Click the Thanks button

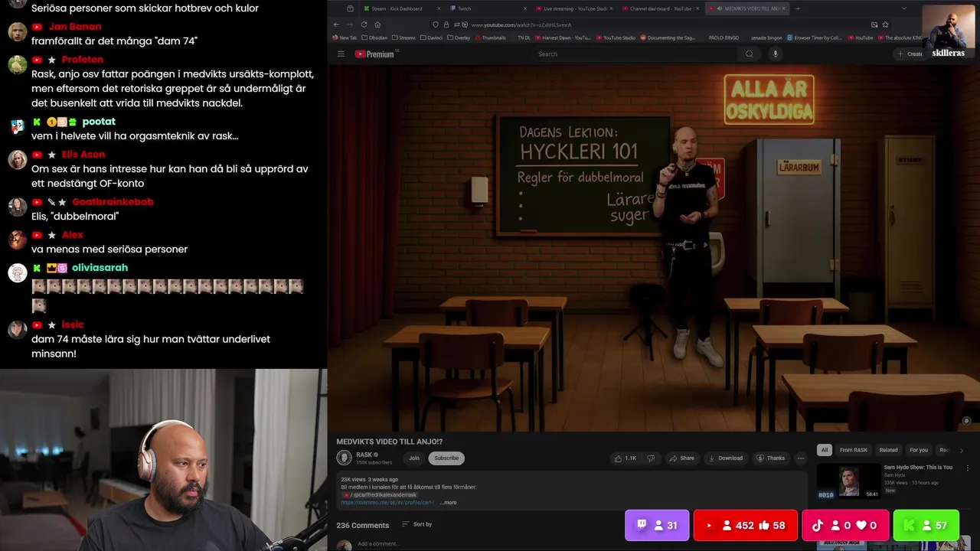click(x=770, y=458)
